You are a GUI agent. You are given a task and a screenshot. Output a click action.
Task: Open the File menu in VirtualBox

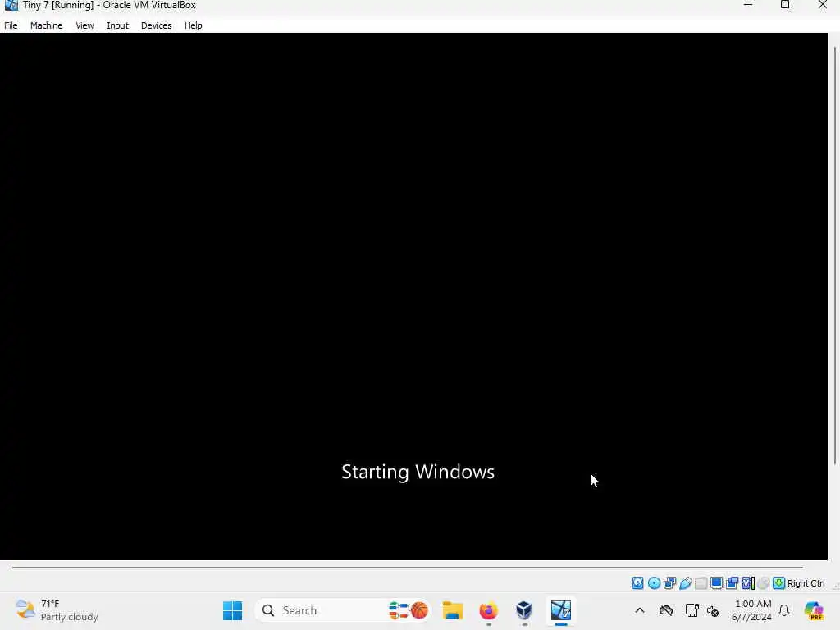tap(11, 25)
